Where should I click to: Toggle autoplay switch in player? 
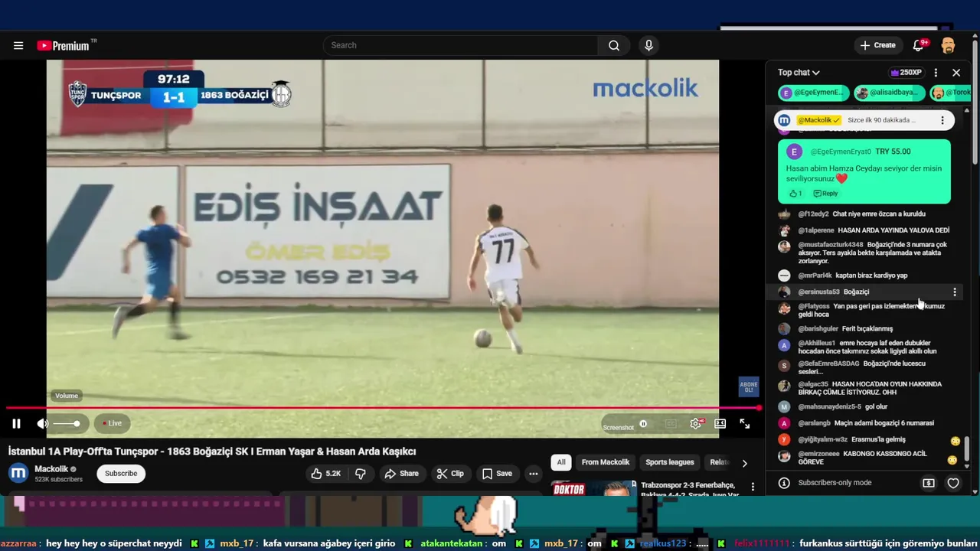(x=643, y=423)
